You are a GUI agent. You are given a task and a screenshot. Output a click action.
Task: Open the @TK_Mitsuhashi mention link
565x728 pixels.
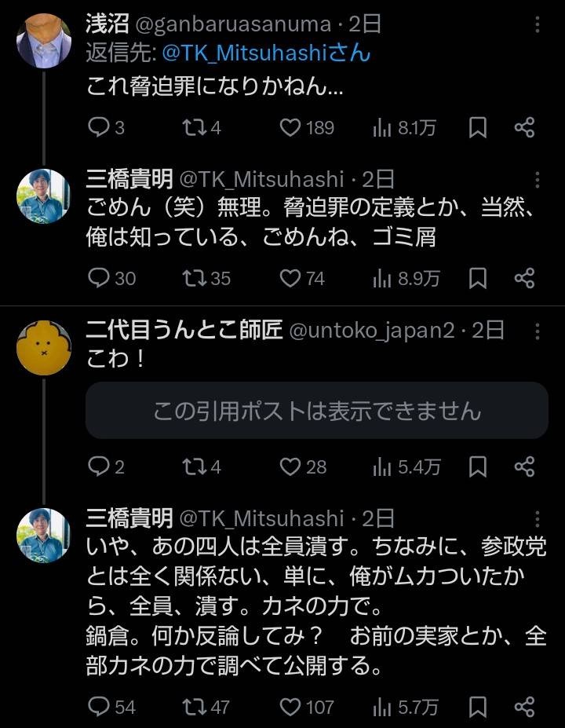pyautogui.click(x=267, y=53)
